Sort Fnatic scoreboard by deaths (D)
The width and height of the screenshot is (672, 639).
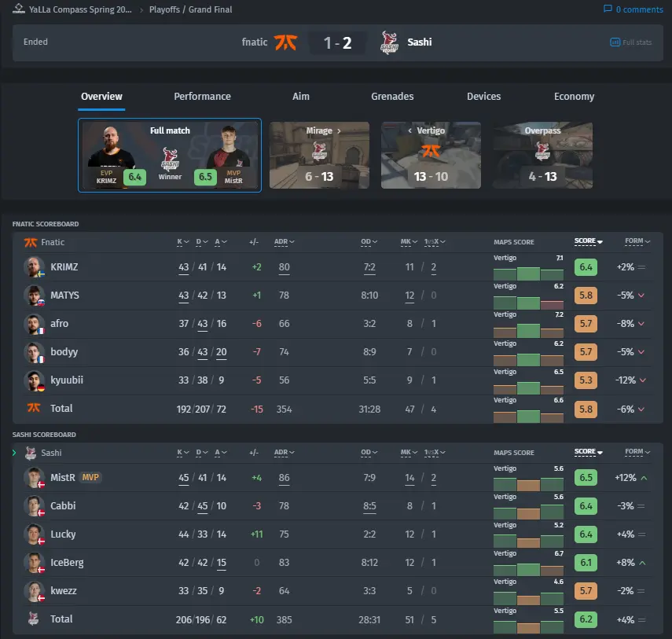pyautogui.click(x=202, y=242)
